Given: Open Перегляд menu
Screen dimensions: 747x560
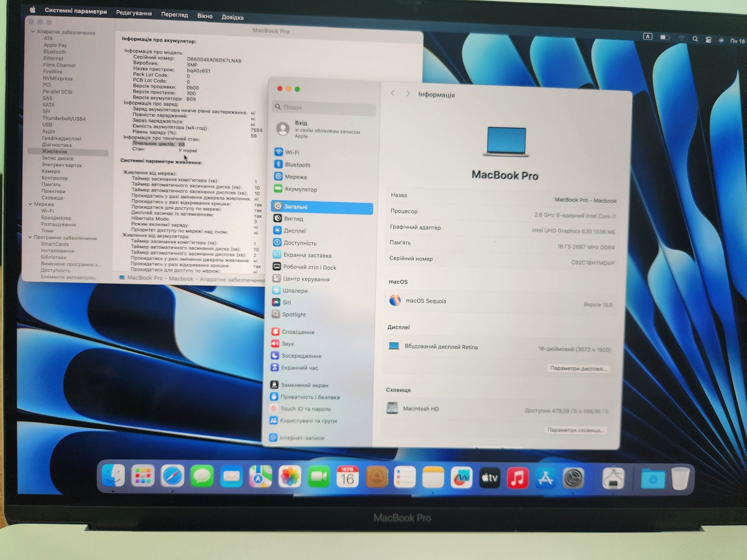Looking at the screenshot, I should (x=174, y=15).
